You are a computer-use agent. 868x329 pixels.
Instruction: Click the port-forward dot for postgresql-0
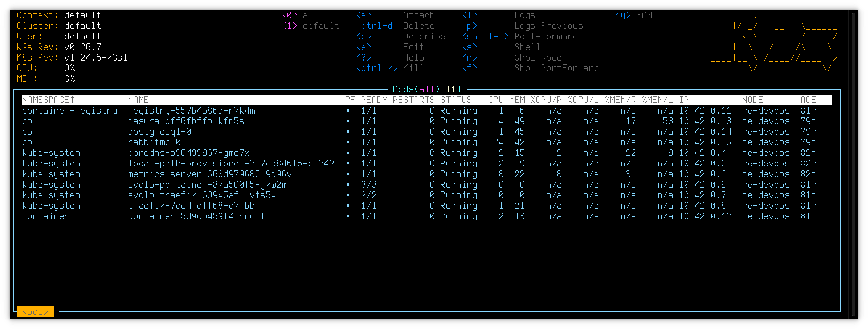[x=348, y=132]
